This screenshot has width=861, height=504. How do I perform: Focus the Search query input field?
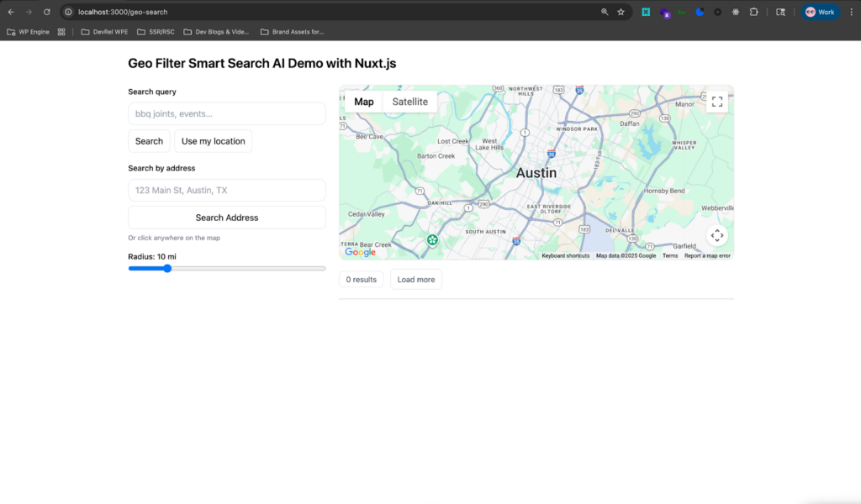pos(226,113)
